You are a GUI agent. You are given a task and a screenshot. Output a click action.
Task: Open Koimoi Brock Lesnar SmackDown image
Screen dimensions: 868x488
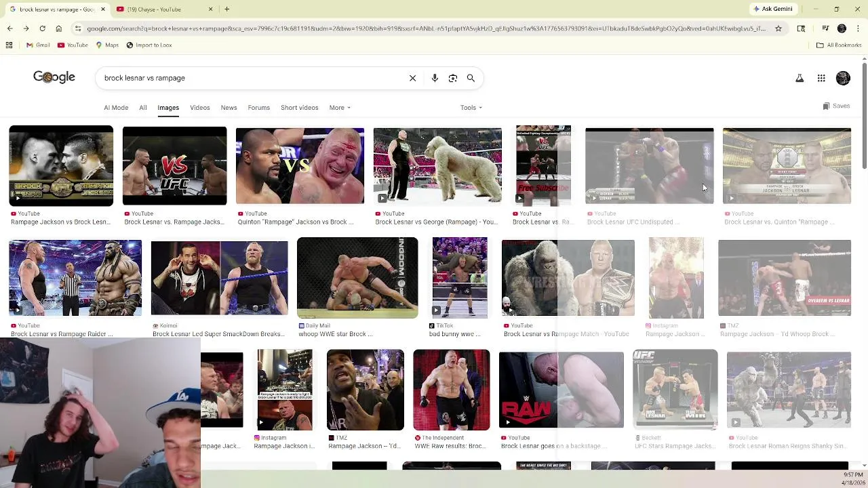click(x=219, y=278)
